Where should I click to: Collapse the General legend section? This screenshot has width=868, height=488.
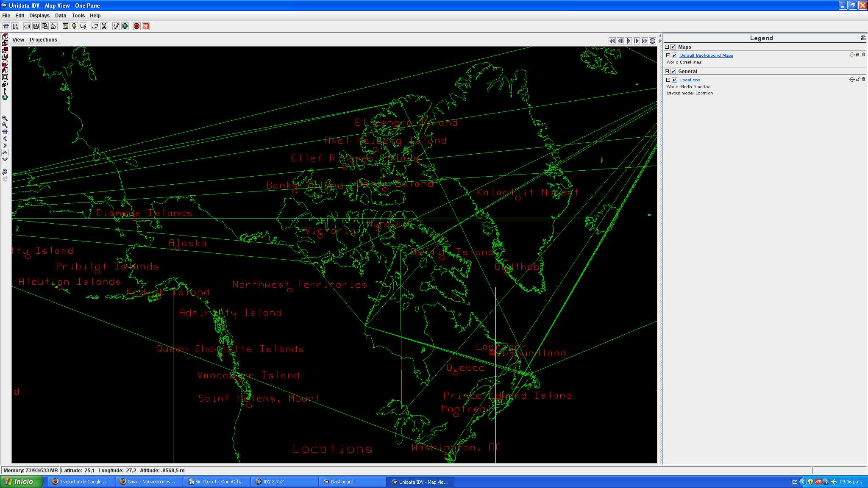tap(667, 72)
